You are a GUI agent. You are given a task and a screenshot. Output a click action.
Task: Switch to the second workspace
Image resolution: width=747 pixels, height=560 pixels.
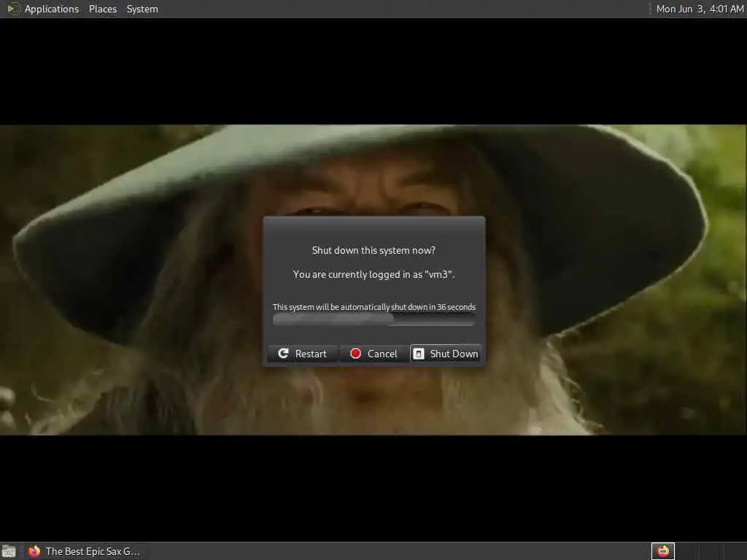[x=686, y=551]
